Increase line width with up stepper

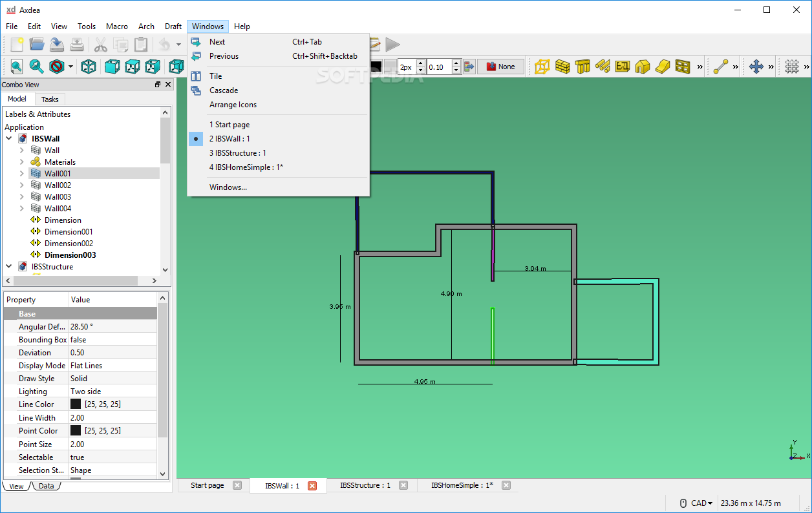[x=420, y=63]
